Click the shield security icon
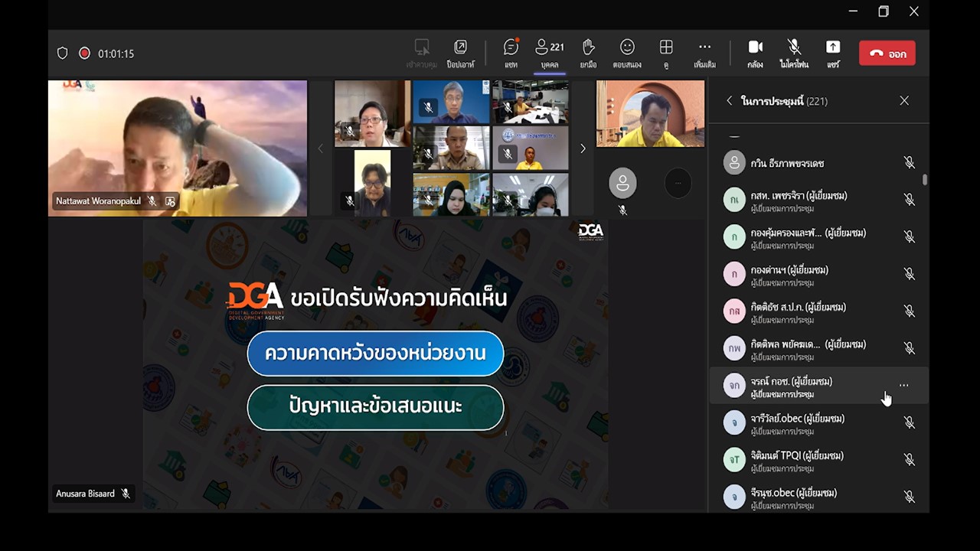Screen dimensions: 980x551 [63, 54]
